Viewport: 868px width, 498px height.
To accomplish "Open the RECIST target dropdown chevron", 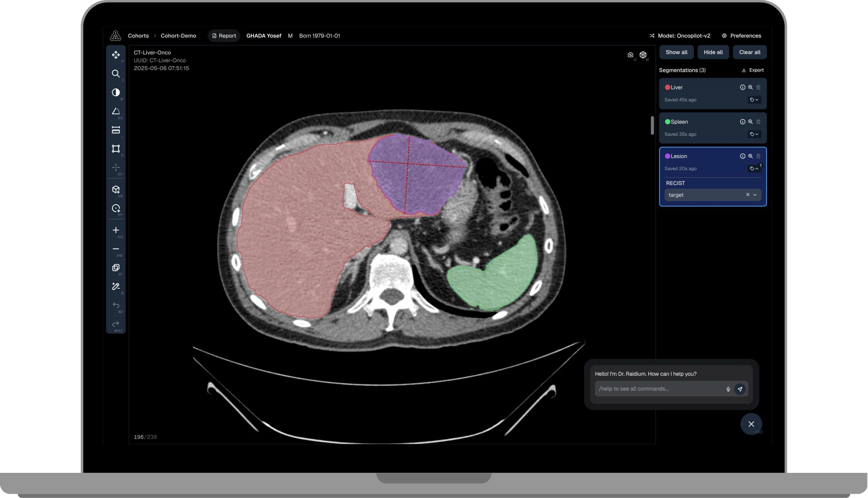I will click(755, 195).
